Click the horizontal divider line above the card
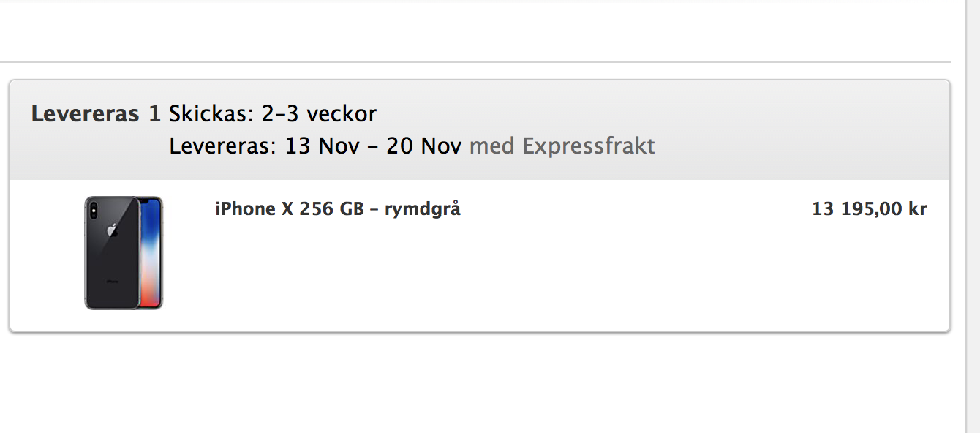The width and height of the screenshot is (980, 433). coord(475,62)
